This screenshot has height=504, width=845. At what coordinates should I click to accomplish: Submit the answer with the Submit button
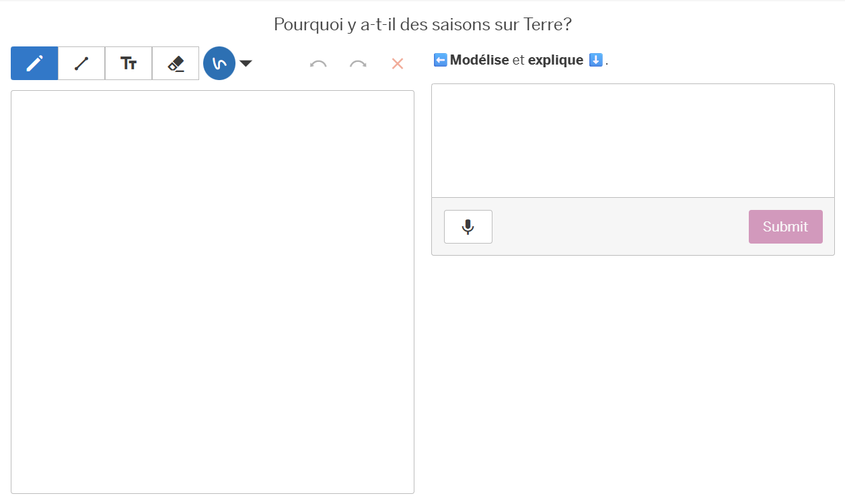pyautogui.click(x=785, y=227)
